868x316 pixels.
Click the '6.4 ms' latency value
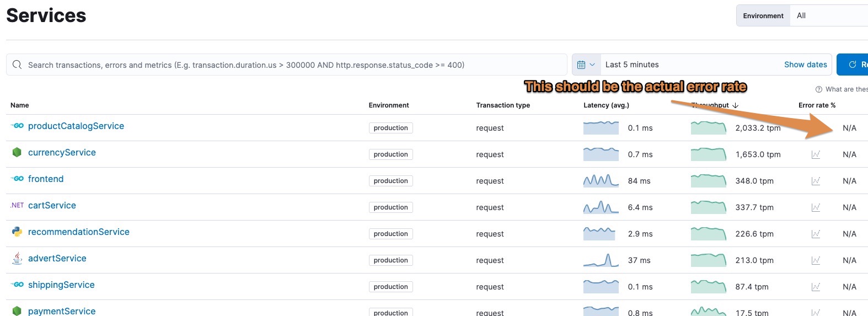tap(640, 207)
